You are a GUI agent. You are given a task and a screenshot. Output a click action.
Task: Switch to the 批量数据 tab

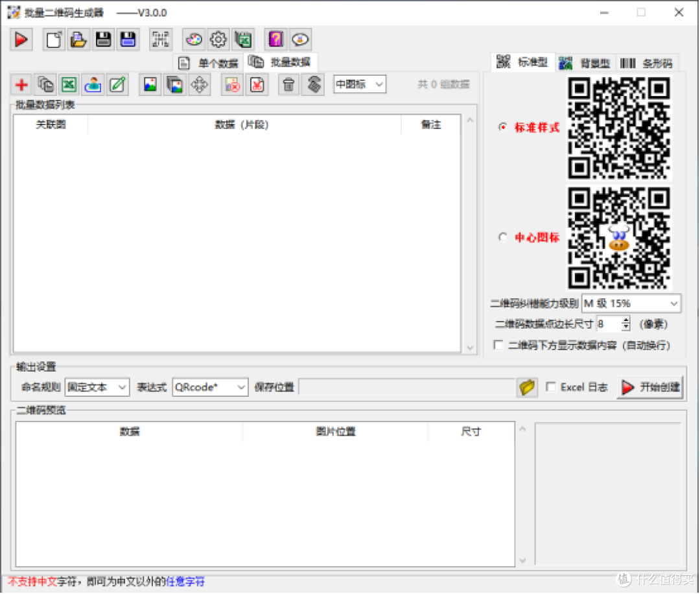tap(281, 62)
